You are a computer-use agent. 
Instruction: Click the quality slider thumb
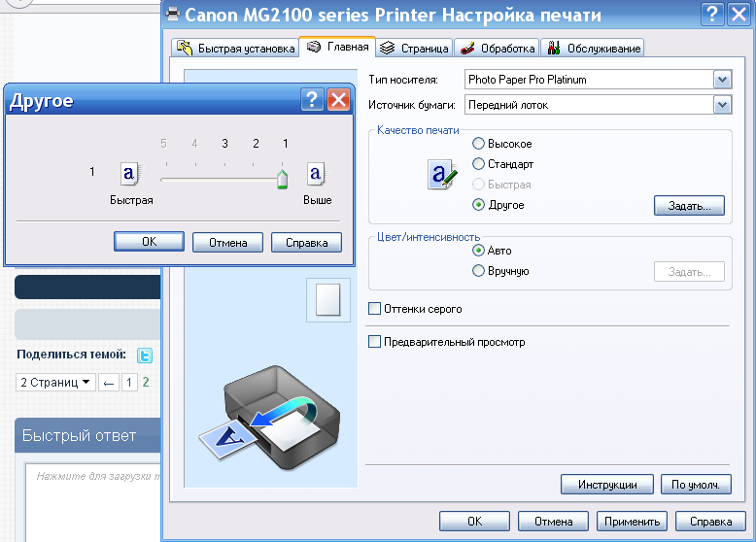pos(283,180)
